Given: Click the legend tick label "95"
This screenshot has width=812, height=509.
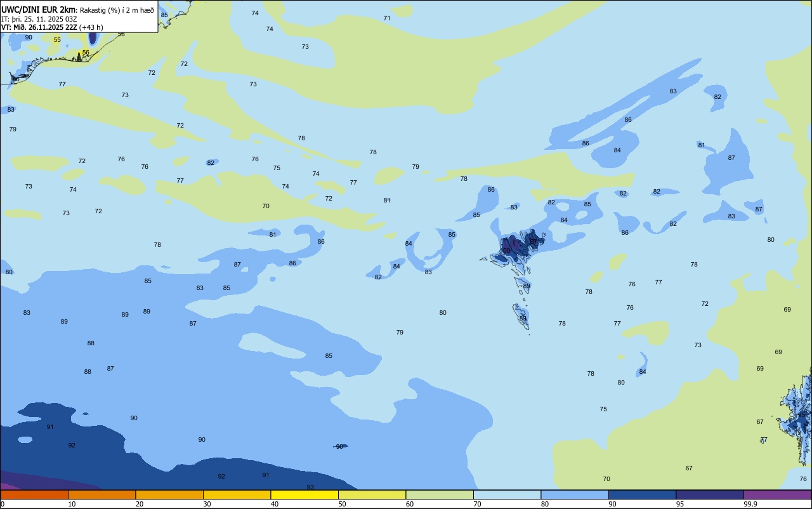Looking at the screenshot, I should (x=680, y=504).
